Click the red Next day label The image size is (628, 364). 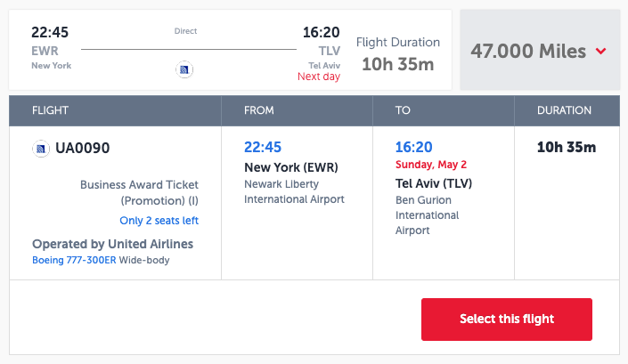(x=319, y=77)
